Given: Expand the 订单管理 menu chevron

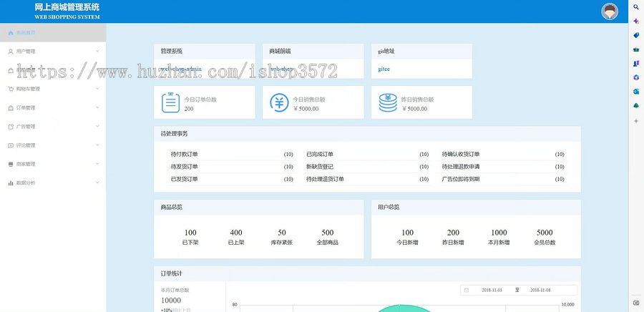Looking at the screenshot, I should tap(97, 107).
